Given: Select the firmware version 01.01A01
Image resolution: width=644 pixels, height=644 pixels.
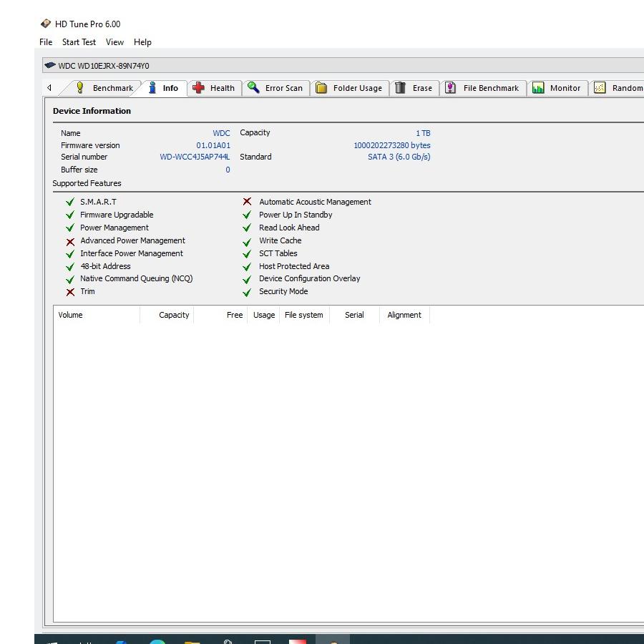Looking at the screenshot, I should tap(213, 145).
